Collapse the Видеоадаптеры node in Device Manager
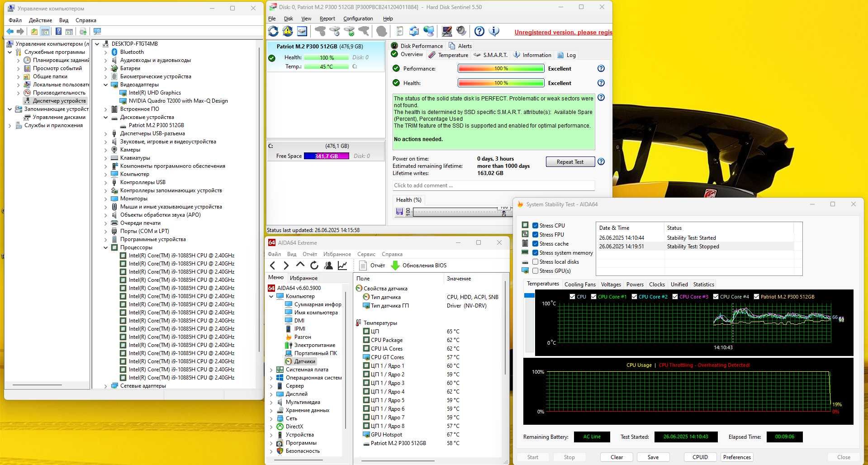 tap(106, 85)
